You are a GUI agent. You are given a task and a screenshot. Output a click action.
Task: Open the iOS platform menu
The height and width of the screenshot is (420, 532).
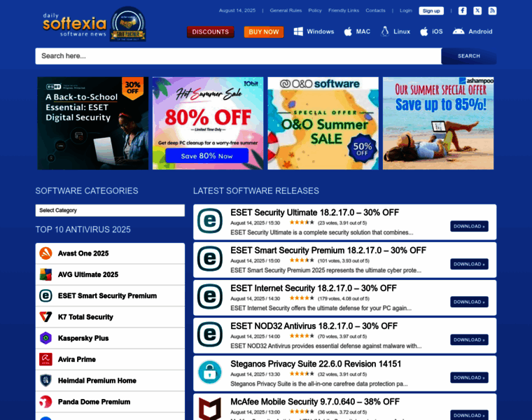tap(437, 31)
